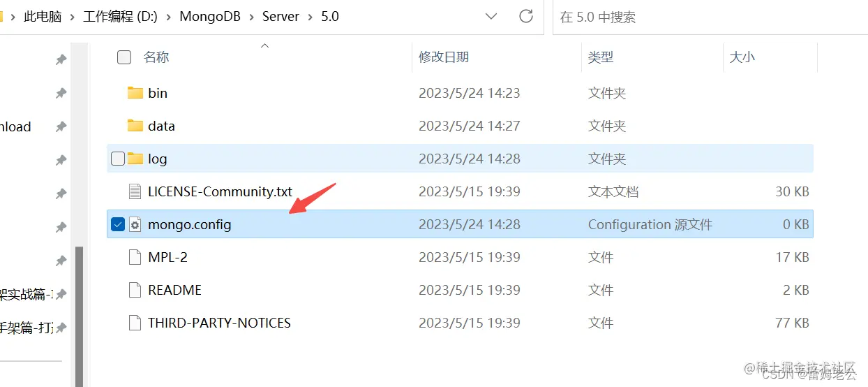Select the log folder name
Image resolution: width=868 pixels, height=387 pixels.
click(158, 159)
